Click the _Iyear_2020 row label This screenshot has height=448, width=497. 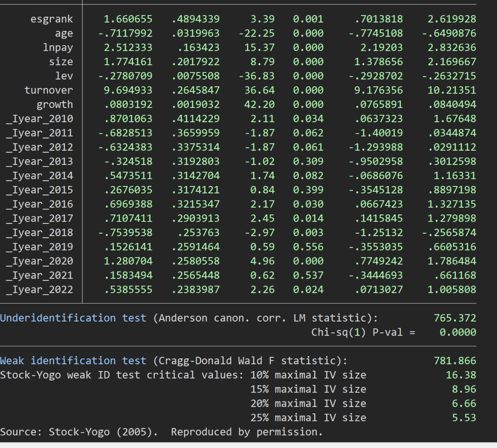point(39,261)
